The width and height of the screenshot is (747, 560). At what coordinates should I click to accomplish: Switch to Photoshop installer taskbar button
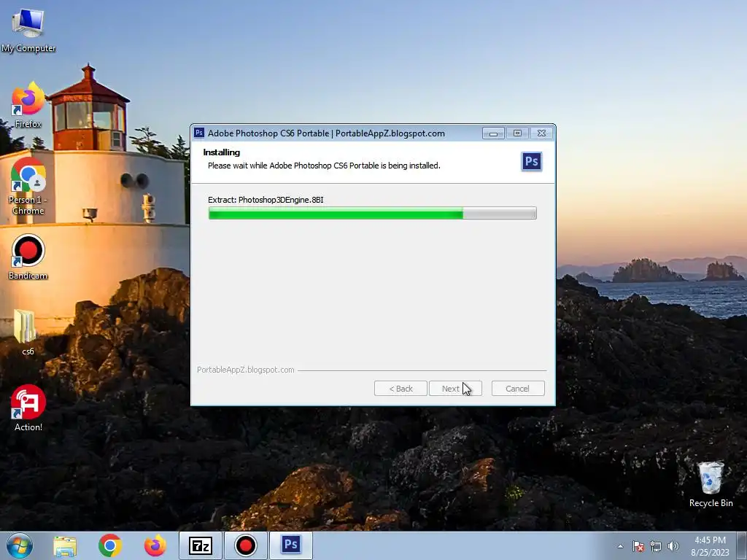pos(290,545)
